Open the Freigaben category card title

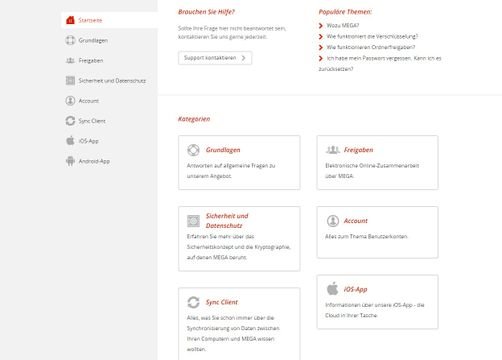point(358,150)
